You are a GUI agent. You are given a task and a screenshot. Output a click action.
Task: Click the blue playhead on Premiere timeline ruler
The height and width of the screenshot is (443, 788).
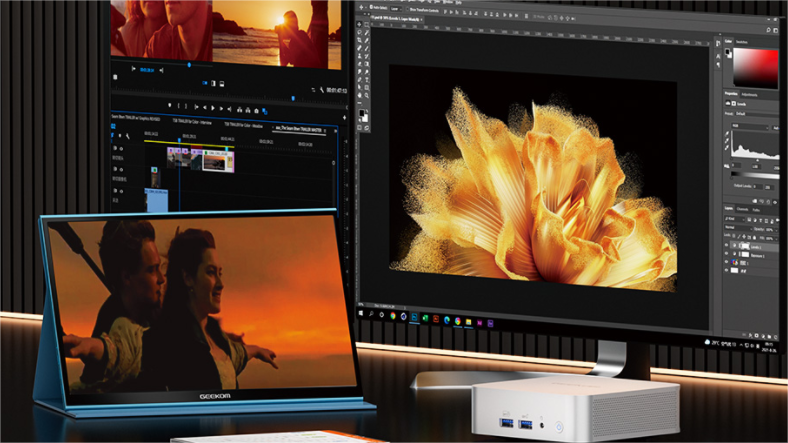tap(179, 140)
